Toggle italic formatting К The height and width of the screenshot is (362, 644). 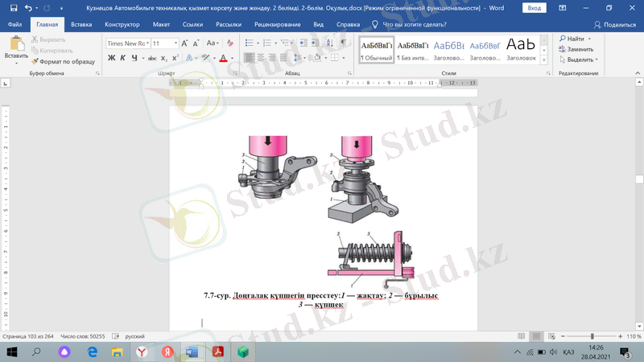point(123,58)
